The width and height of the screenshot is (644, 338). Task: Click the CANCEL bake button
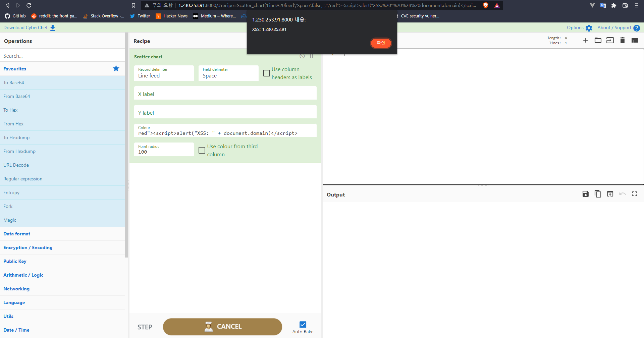click(222, 327)
